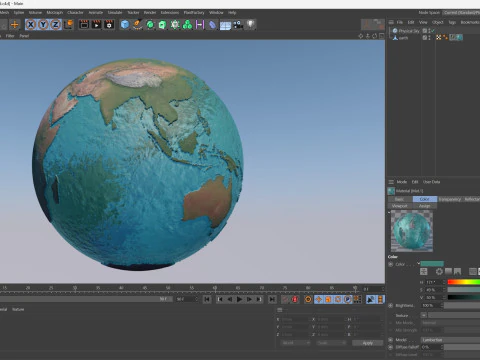Image resolution: width=480 pixels, height=360 pixels.
Task: Open Object Manager Tags menu
Action: 452,22
